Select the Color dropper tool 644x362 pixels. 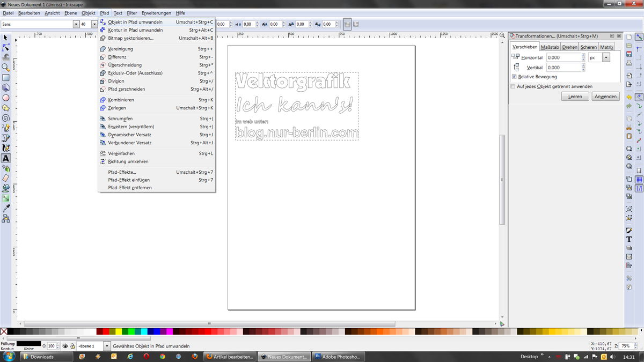(6, 208)
